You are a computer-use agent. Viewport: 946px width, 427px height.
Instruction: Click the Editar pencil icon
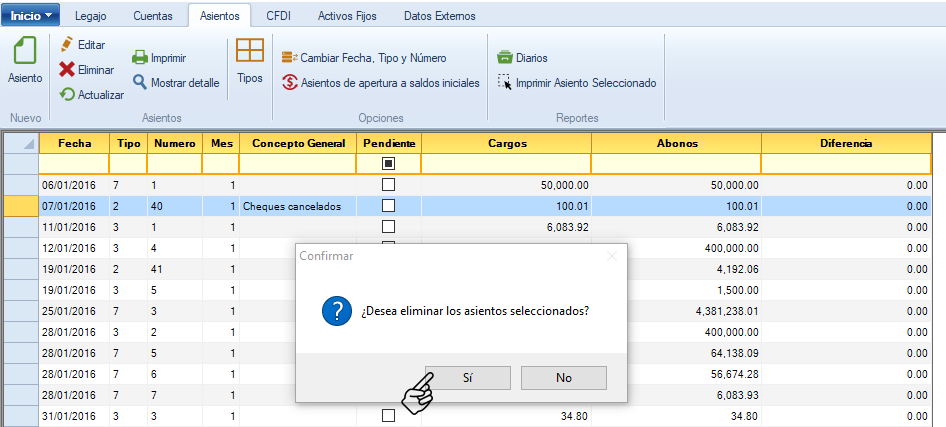[x=67, y=45]
